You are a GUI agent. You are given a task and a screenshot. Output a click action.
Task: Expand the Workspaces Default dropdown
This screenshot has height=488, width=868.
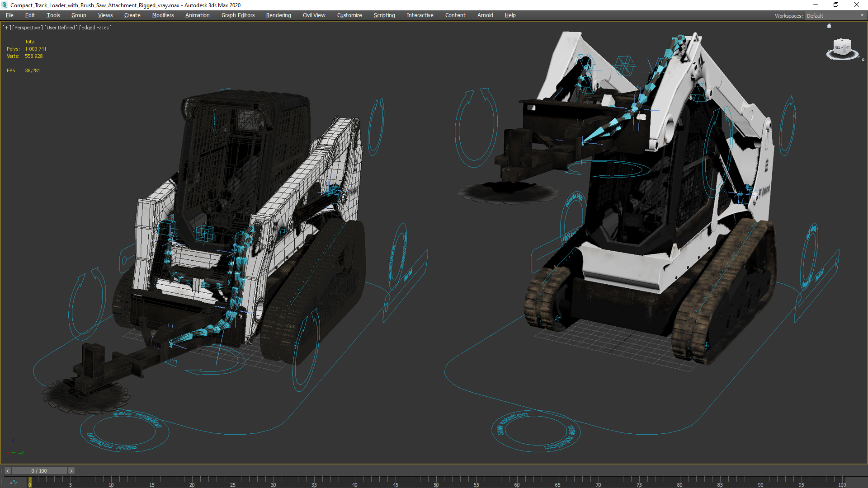point(862,16)
